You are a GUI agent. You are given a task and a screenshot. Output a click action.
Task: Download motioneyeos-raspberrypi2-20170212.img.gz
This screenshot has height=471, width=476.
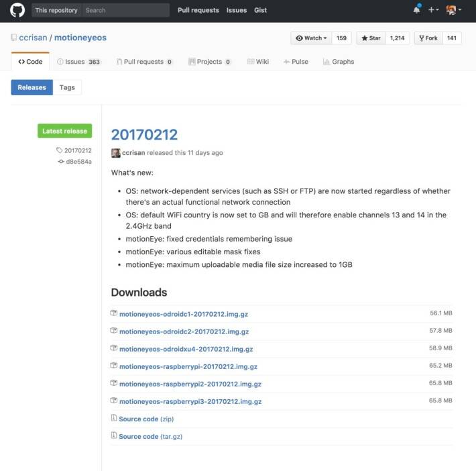pyautogui.click(x=190, y=384)
